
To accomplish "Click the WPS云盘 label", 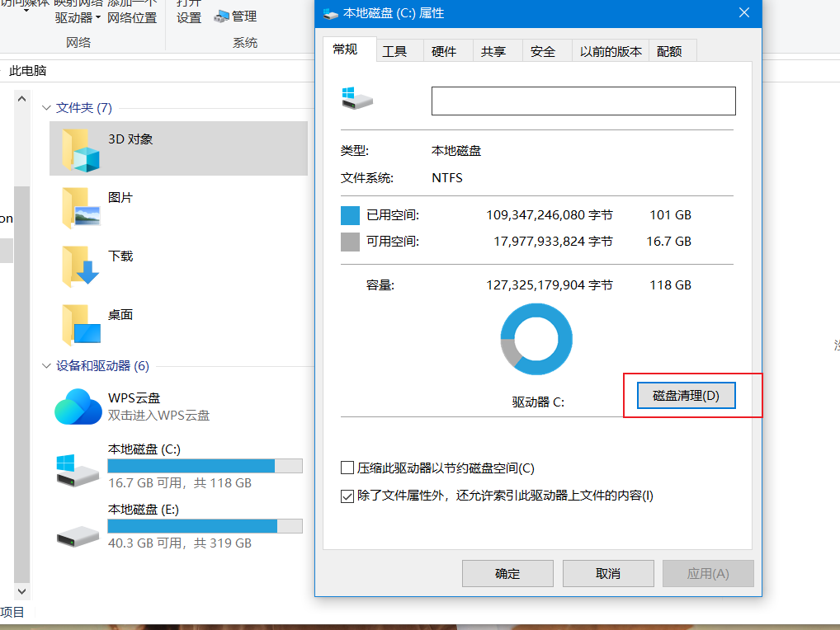I will click(134, 398).
